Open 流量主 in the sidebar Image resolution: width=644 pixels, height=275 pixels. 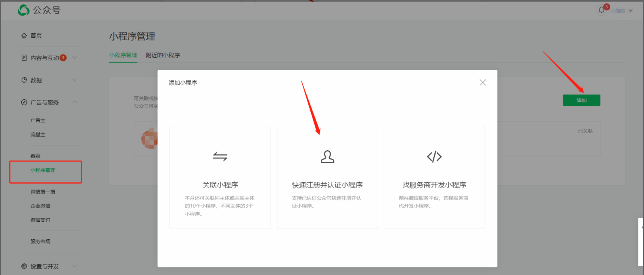[38, 135]
